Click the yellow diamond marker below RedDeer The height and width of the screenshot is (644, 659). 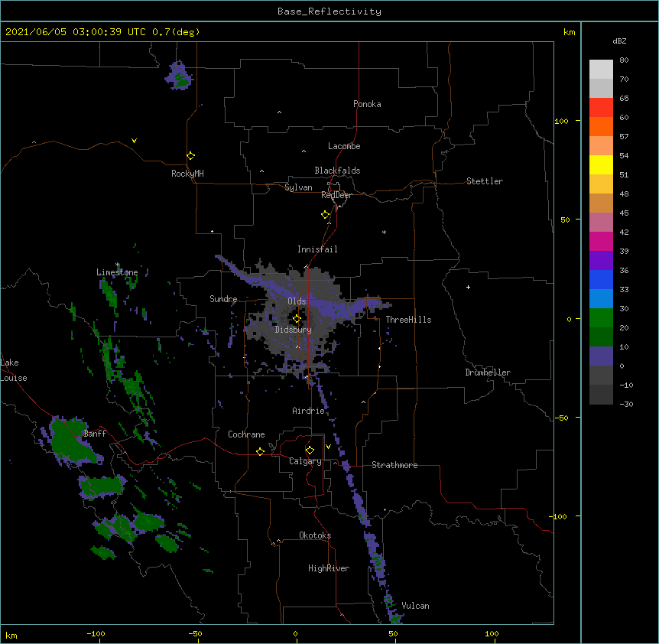click(x=325, y=215)
